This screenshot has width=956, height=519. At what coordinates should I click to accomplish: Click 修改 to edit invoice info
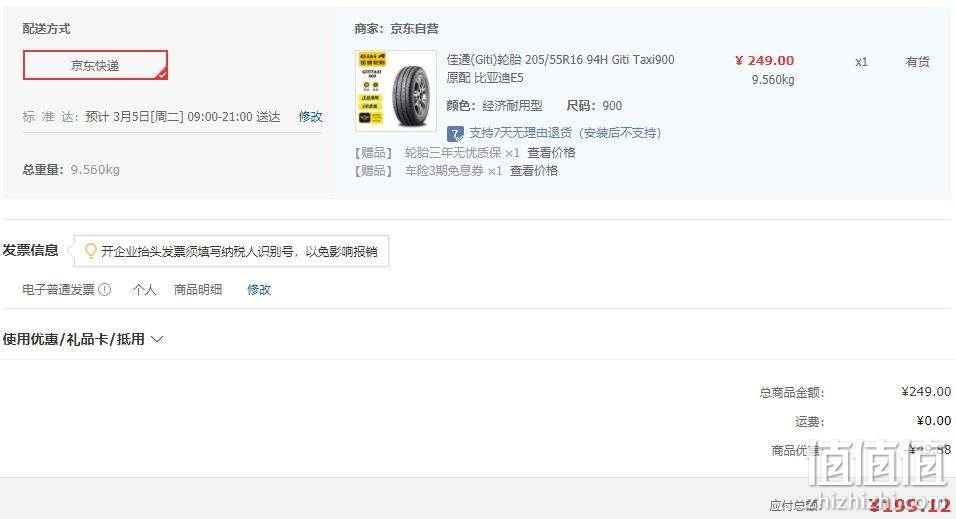click(259, 290)
